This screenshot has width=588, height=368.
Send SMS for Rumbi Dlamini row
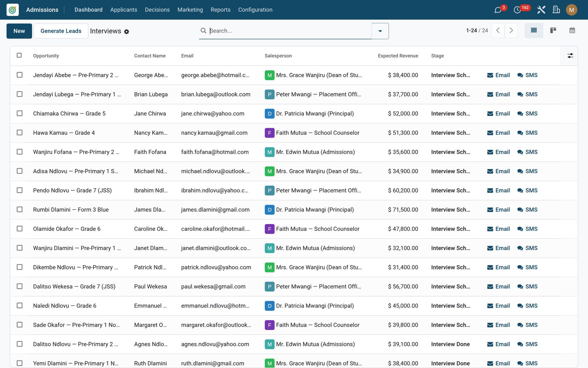click(x=527, y=210)
